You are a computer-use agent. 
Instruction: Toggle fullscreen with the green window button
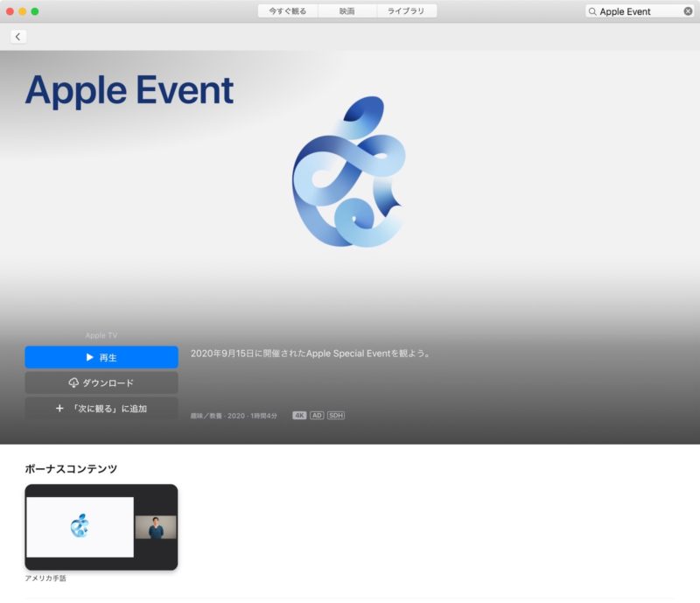tap(36, 11)
